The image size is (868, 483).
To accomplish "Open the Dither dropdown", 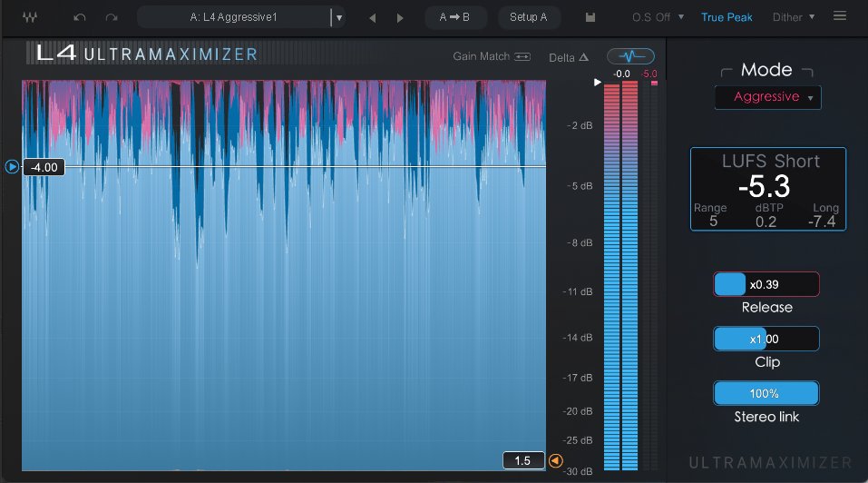I will pos(794,18).
